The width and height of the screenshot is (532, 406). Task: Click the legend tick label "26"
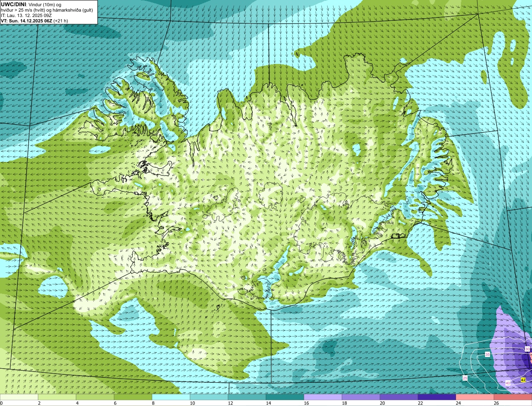[x=496, y=403]
